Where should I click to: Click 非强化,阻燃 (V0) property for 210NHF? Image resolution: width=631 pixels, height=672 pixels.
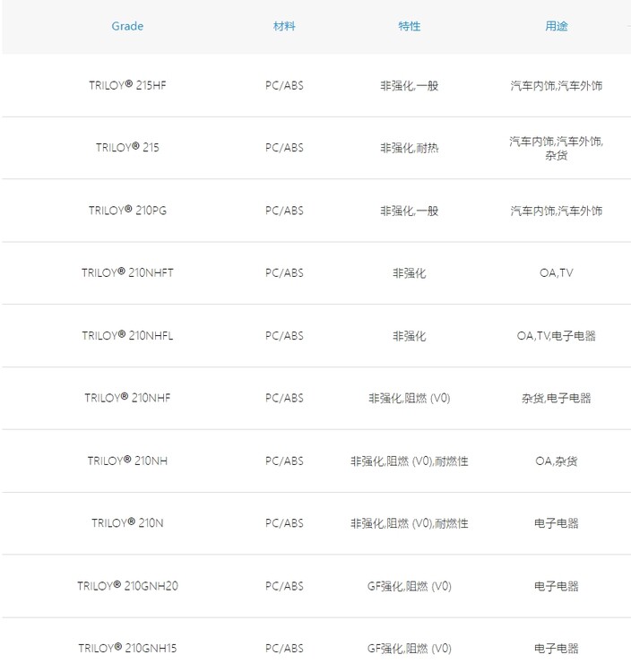(x=410, y=398)
